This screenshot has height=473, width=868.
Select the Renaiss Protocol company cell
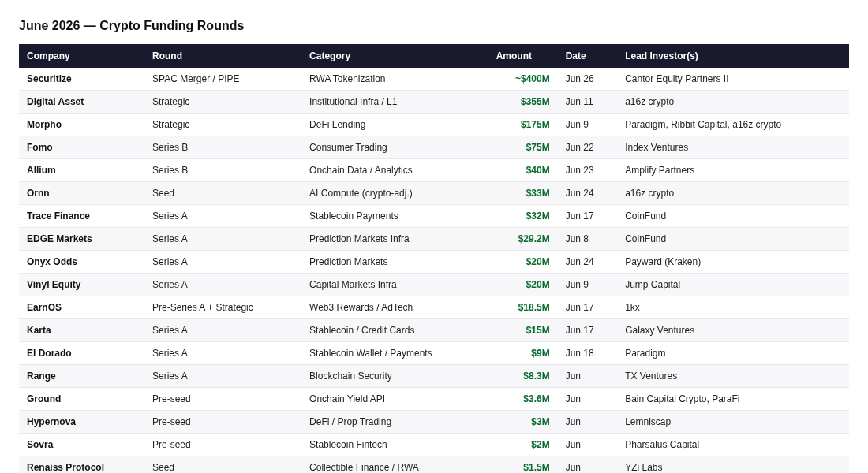click(x=65, y=467)
